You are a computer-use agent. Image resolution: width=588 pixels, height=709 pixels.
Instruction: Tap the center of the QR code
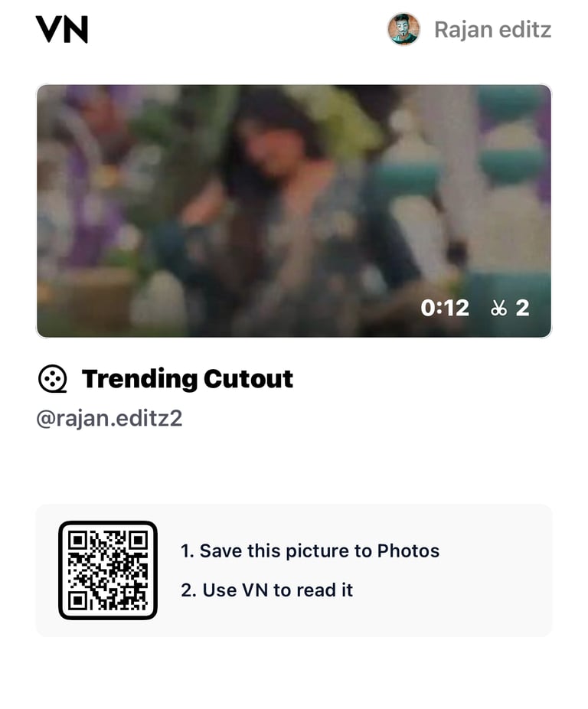pyautogui.click(x=108, y=570)
